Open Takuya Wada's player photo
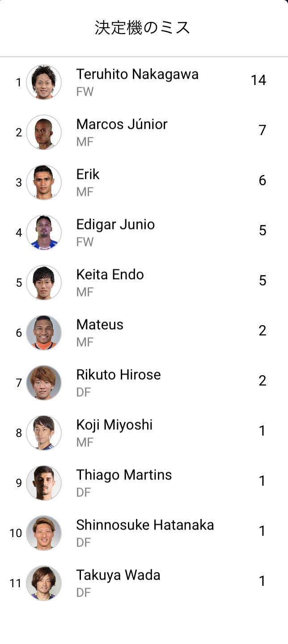 coord(44,583)
